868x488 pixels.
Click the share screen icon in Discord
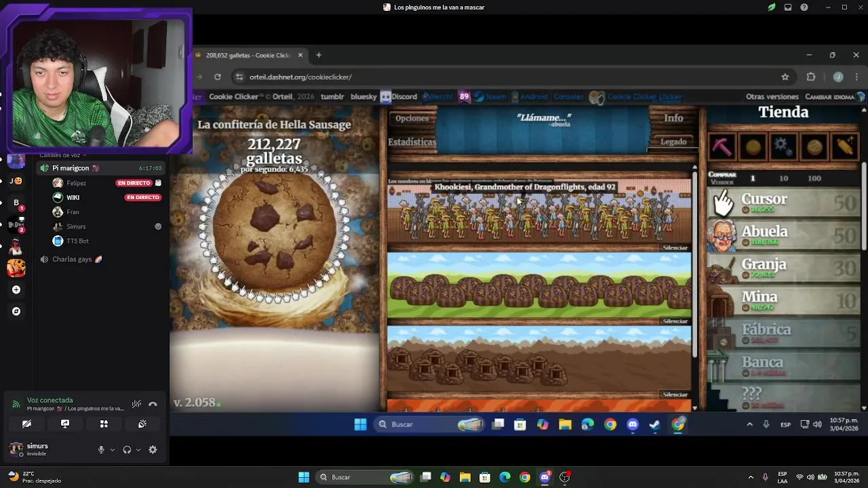[65, 424]
